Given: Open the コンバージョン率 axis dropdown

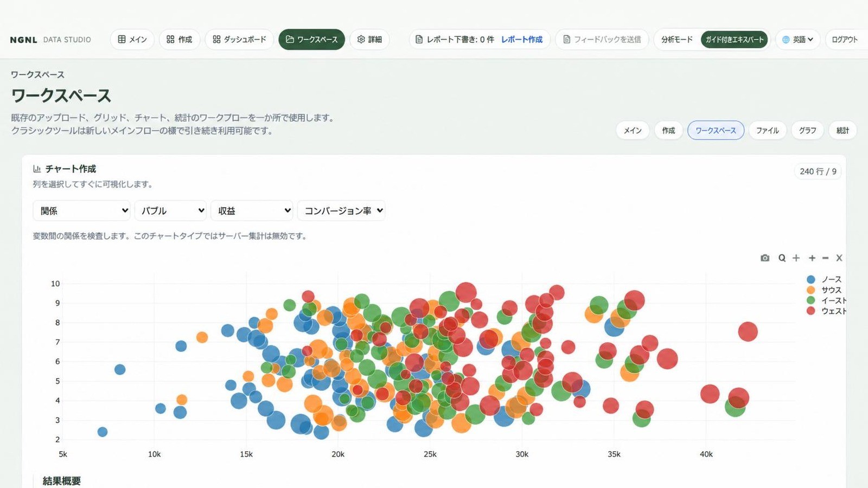Looking at the screenshot, I should [x=341, y=210].
